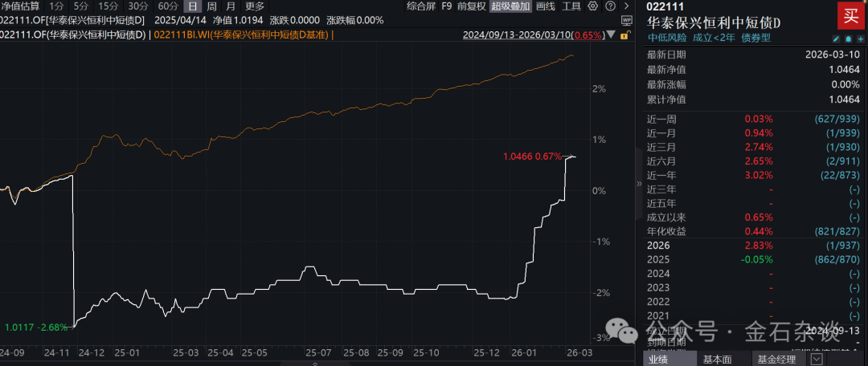
Task: Open the settings gear in the chart toolbar
Action: (593, 6)
